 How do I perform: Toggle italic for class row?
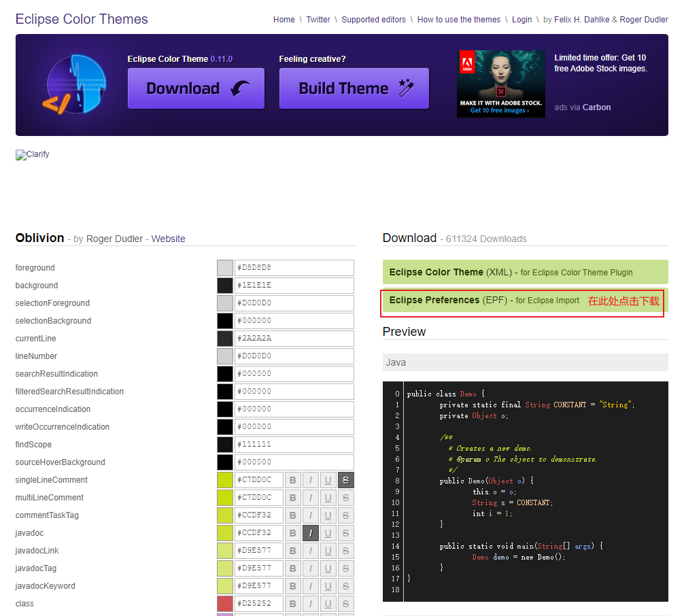(311, 604)
